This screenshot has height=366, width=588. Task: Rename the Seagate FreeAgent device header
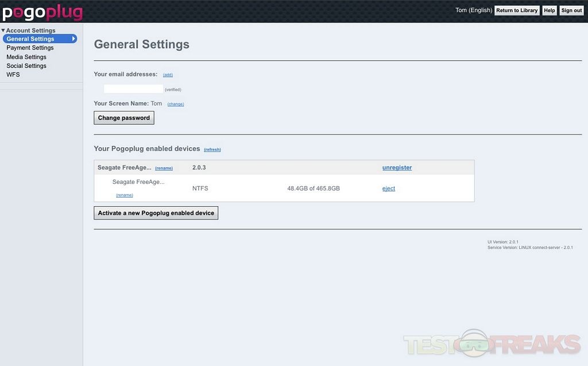click(164, 168)
